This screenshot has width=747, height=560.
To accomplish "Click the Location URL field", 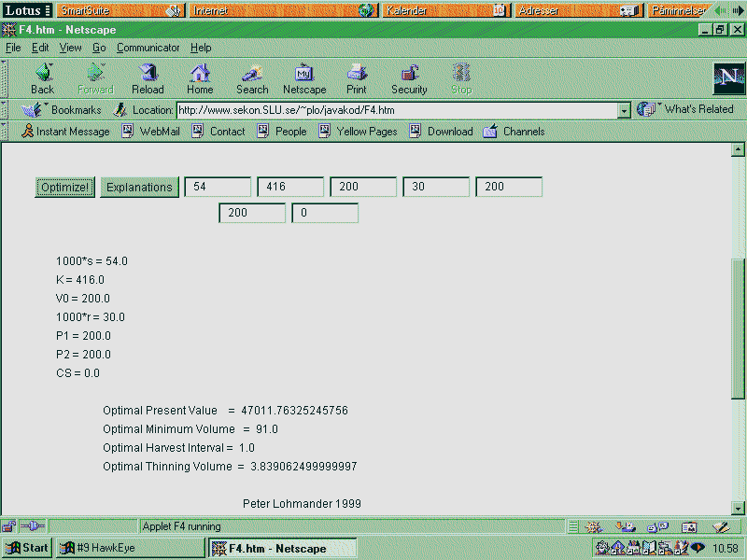I will pyautogui.click(x=397, y=110).
